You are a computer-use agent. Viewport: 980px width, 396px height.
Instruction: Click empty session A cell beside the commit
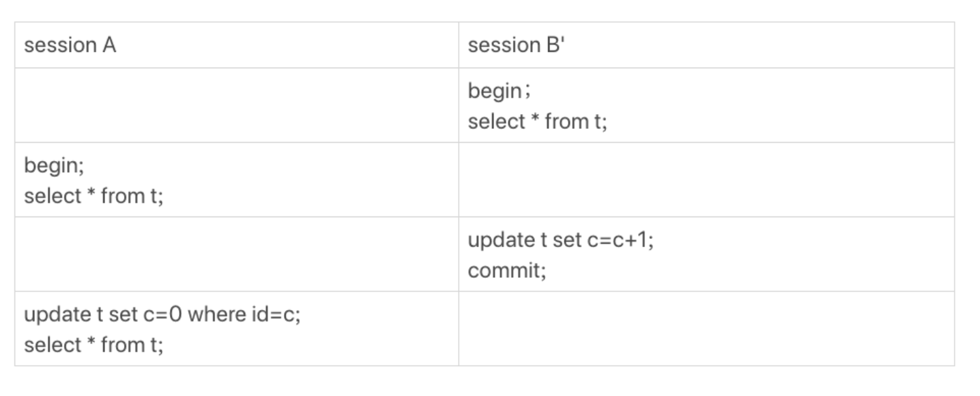236,255
